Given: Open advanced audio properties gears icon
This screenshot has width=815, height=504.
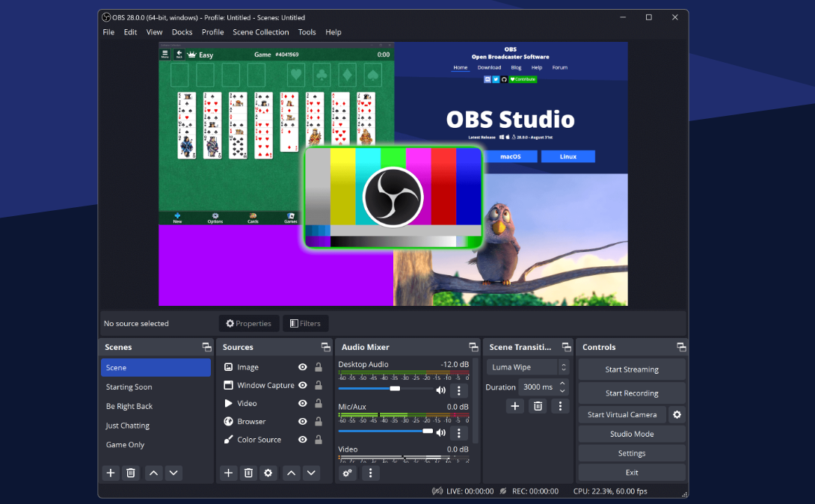Looking at the screenshot, I should click(x=347, y=473).
